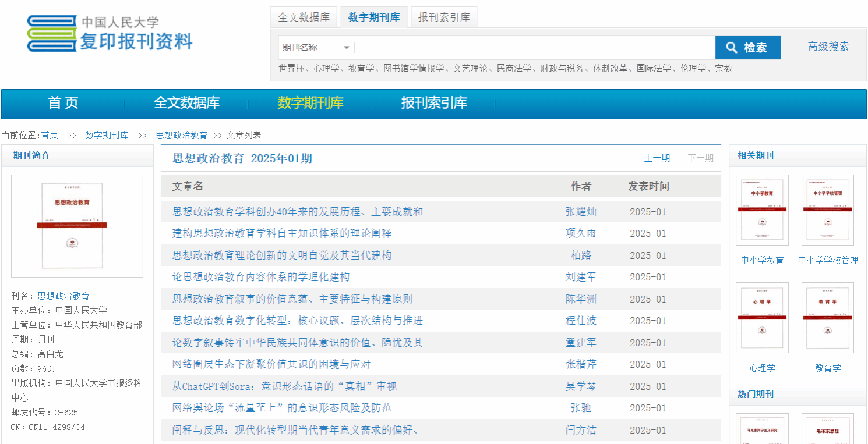Go to 首页 in the blue navigation bar
Screen dimensions: 868x444
point(63,103)
